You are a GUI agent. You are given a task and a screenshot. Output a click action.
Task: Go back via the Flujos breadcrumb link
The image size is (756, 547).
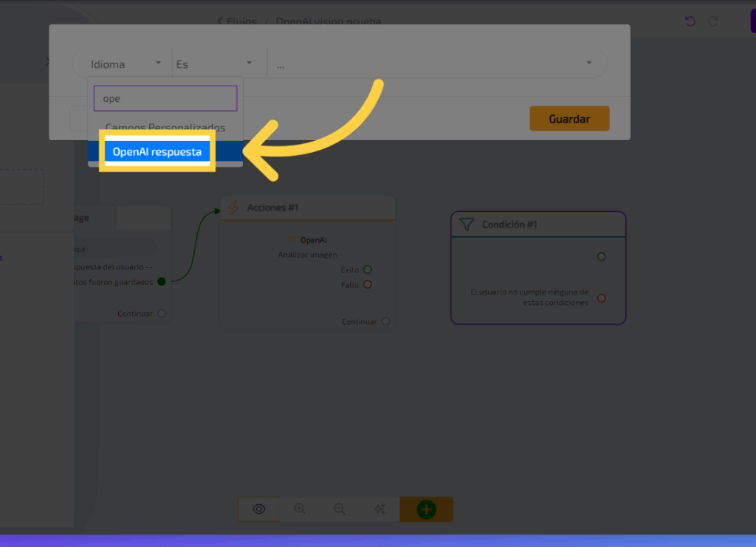click(x=236, y=21)
